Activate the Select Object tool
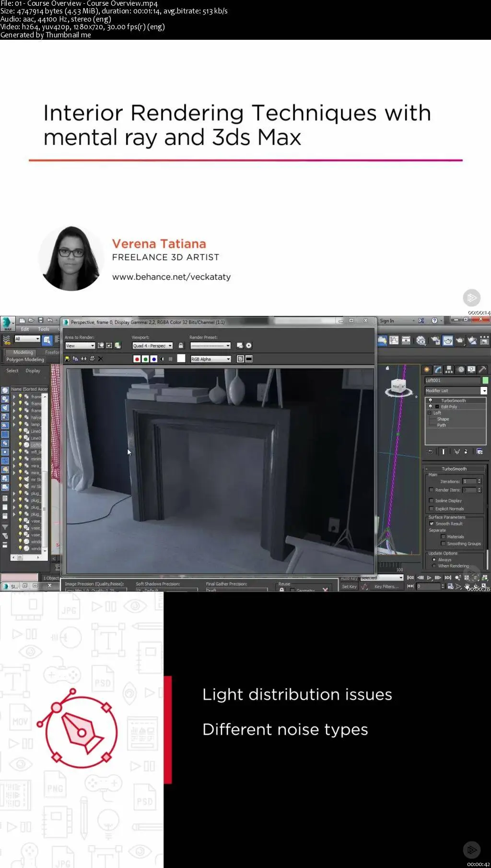Screen dimensions: 491x868 pos(47,340)
